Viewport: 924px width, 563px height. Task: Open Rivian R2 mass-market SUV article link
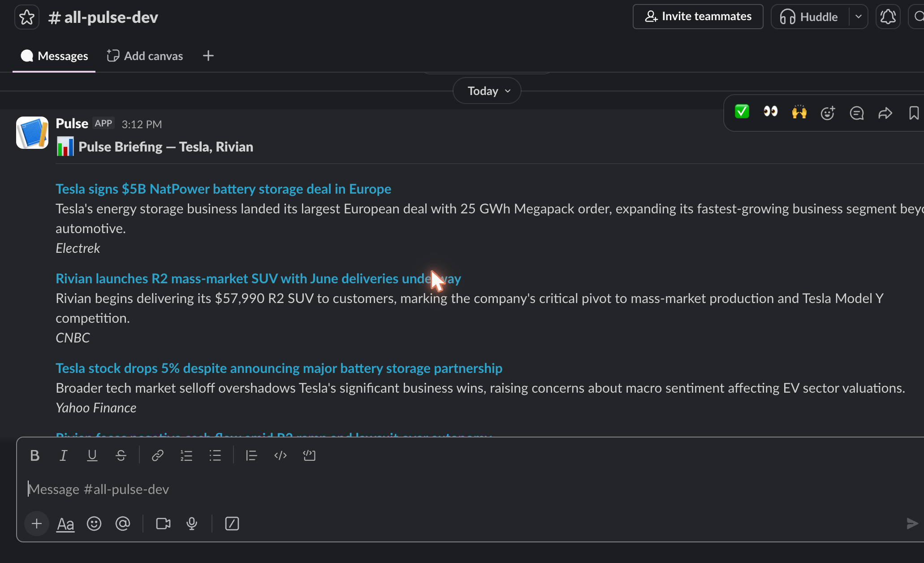coord(258,278)
